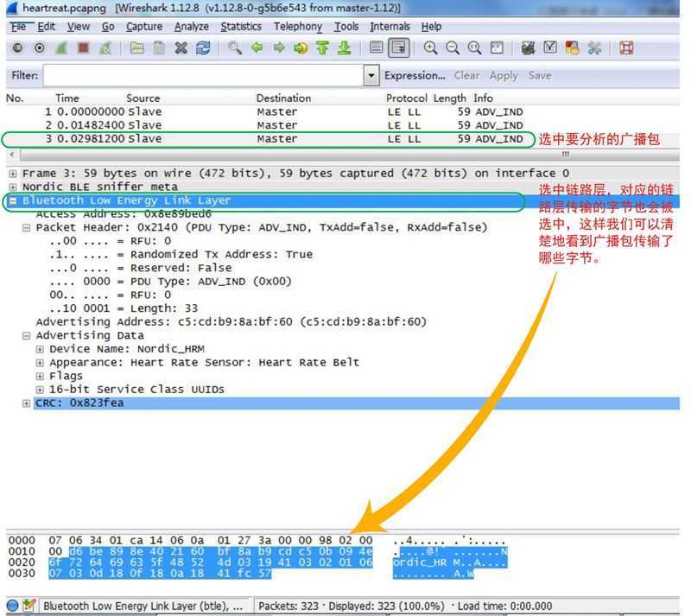Zoom in packet text
Image resolution: width=691 pixels, height=616 pixels.
(x=430, y=48)
